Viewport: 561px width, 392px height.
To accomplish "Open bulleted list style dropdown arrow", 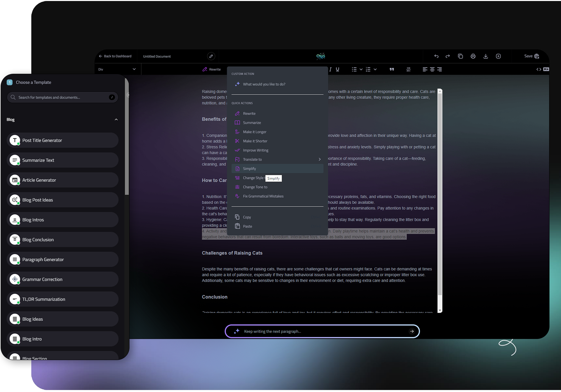I will [361, 69].
